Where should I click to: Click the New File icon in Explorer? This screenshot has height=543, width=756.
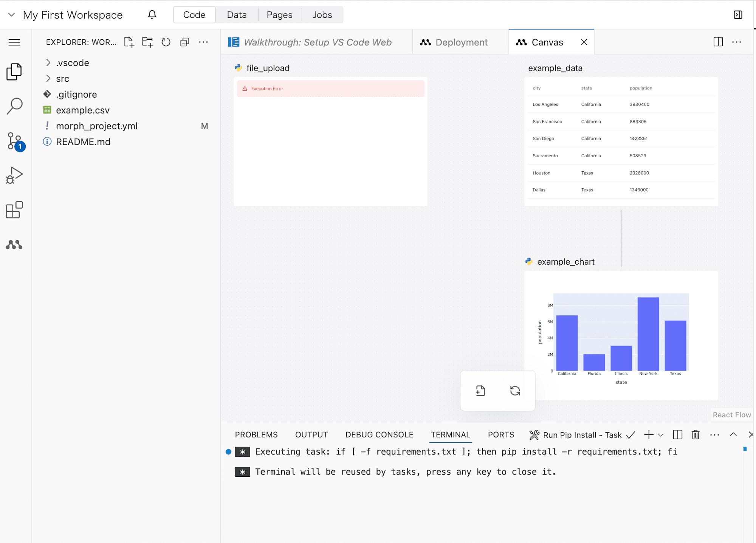(x=129, y=42)
